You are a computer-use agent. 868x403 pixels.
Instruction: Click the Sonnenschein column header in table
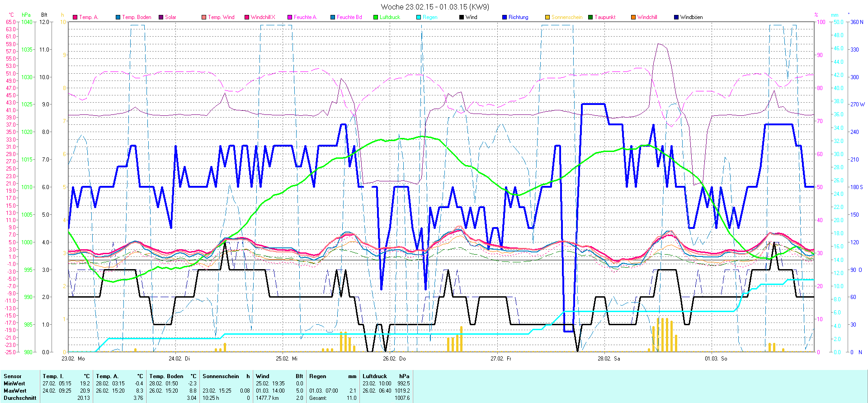[221, 376]
